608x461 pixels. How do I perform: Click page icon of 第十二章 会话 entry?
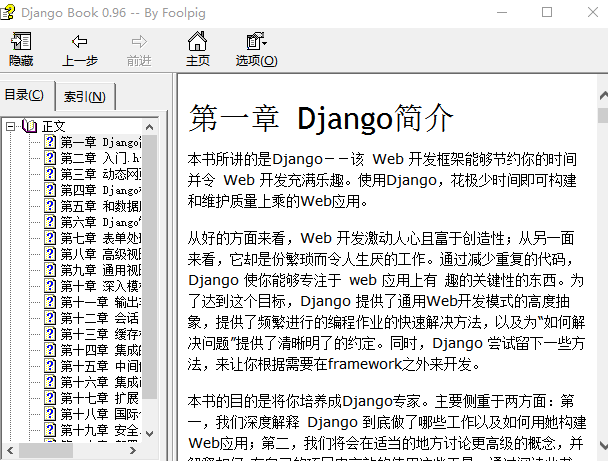coord(49,318)
